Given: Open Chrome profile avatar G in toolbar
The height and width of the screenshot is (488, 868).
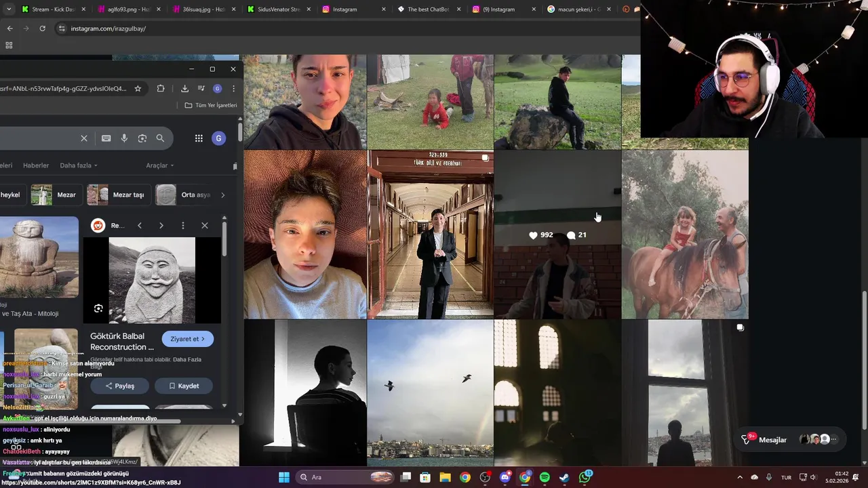Looking at the screenshot, I should pyautogui.click(x=217, y=89).
